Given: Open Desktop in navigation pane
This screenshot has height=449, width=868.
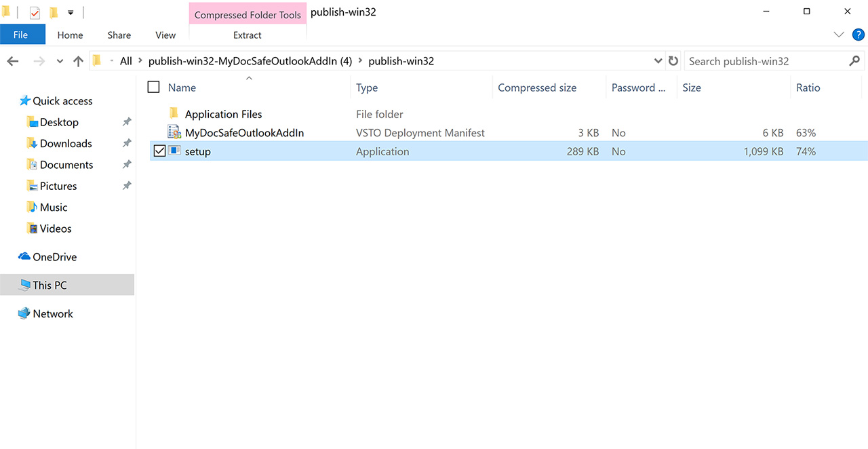Looking at the screenshot, I should (59, 122).
